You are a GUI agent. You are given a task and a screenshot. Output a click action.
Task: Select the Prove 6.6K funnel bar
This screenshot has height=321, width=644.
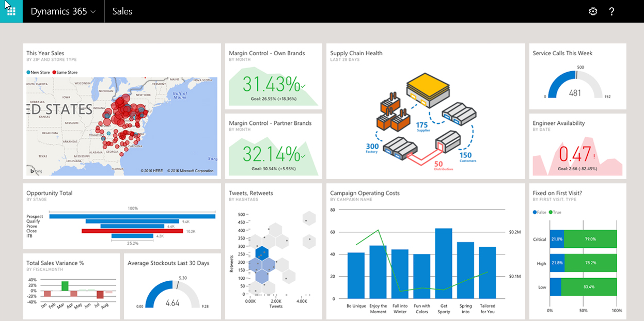pos(132,226)
